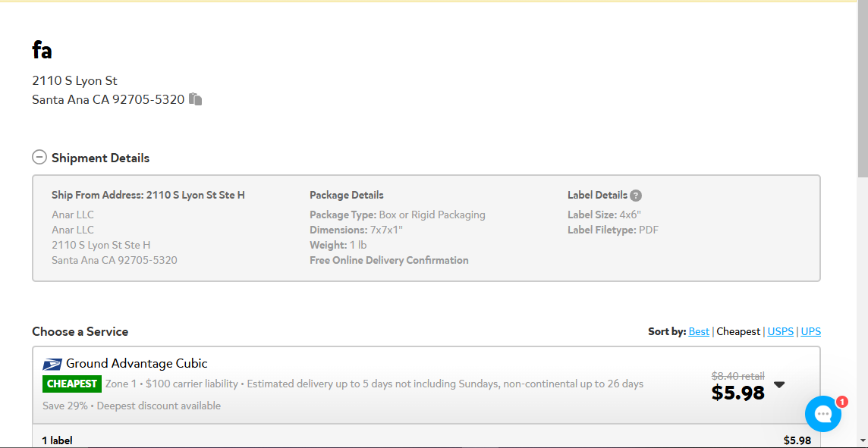Click the Shipment Details heading text
This screenshot has width=868, height=448.
(x=100, y=158)
